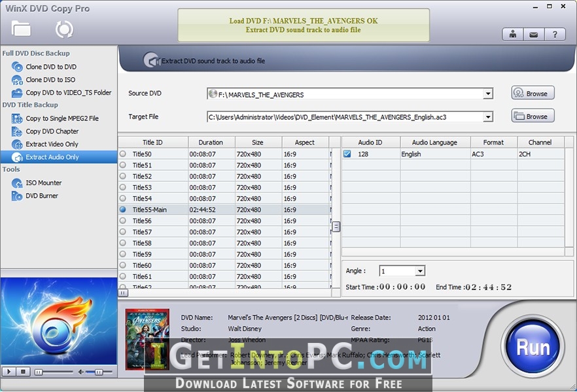Click the Start Time value 00:00:00
577x392 pixels.
[402, 287]
